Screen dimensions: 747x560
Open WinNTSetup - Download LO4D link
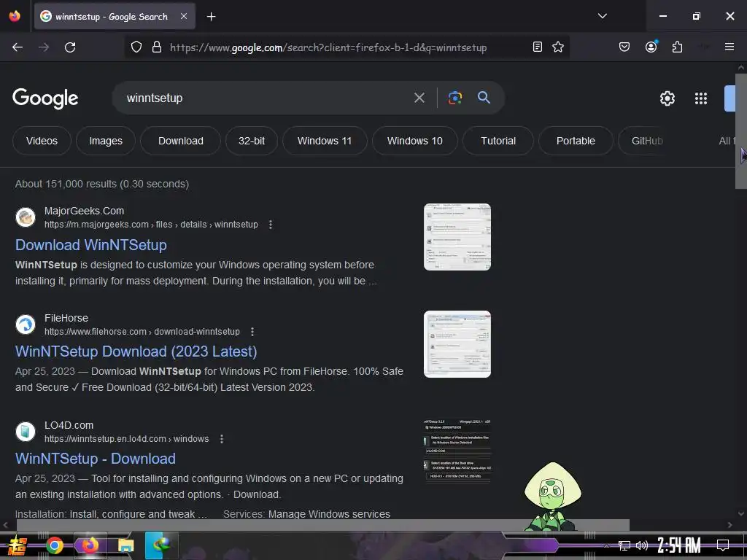[x=96, y=459]
